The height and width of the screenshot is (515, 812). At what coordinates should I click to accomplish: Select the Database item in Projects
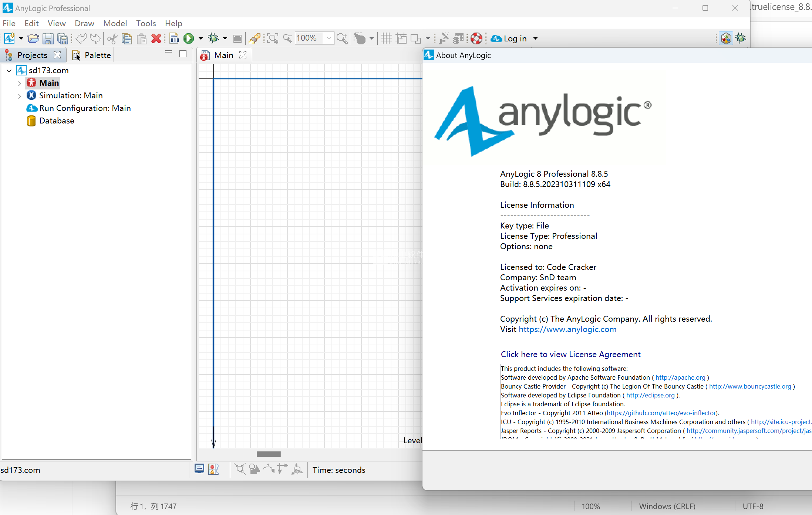(x=56, y=121)
